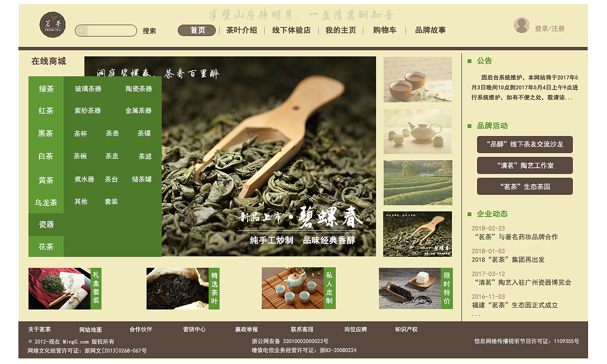The image size is (607, 364).
Task: Select 黄茶 category in sidebar
Action: 46,180
